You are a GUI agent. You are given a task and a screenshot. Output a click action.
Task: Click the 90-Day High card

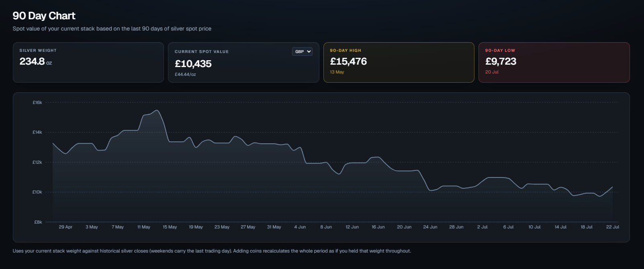tap(399, 63)
